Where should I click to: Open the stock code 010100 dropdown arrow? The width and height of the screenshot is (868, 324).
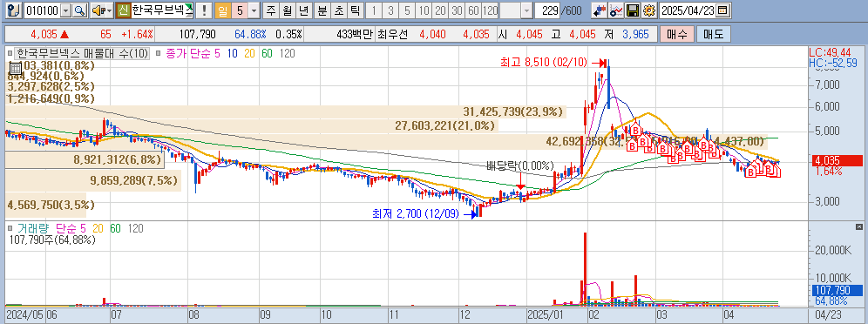pos(66,10)
